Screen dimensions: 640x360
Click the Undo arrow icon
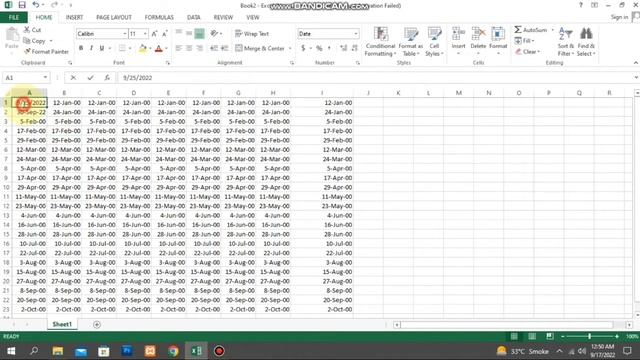click(36, 5)
